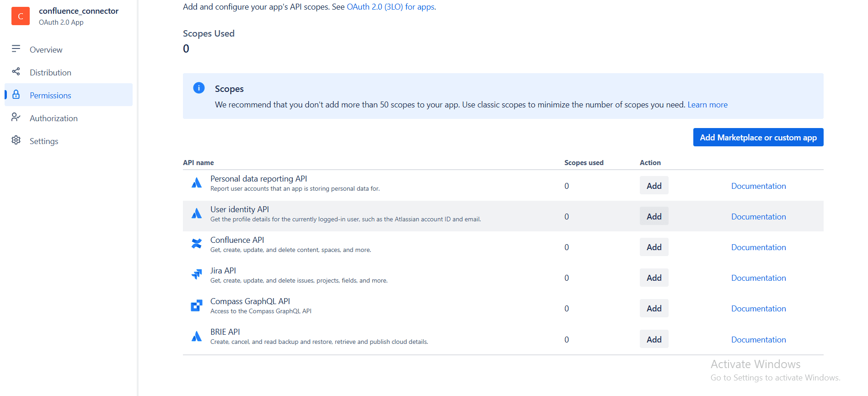
Task: Click the Action column header
Action: 650,163
